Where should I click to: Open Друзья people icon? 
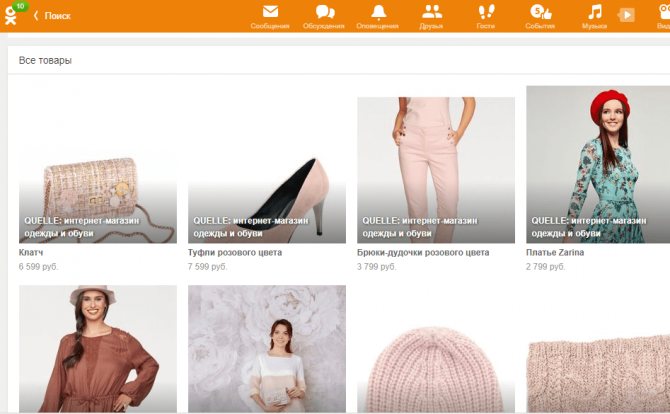coord(432,12)
